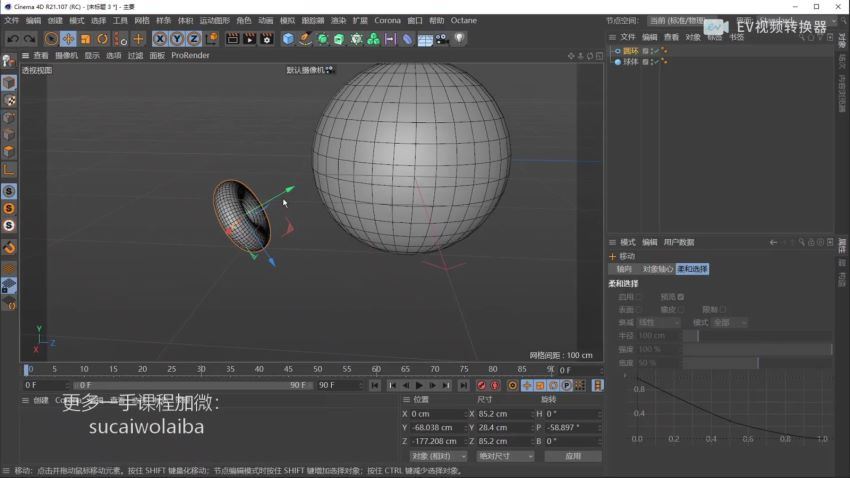Go to start of animation
Screen dimensions: 850x478
point(375,385)
